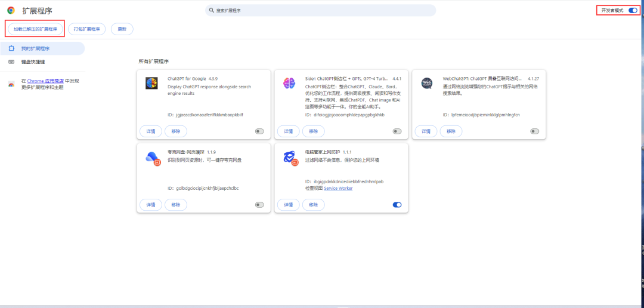Click the ChatGPT for Google title text
The image size is (644, 308).
click(x=187, y=78)
